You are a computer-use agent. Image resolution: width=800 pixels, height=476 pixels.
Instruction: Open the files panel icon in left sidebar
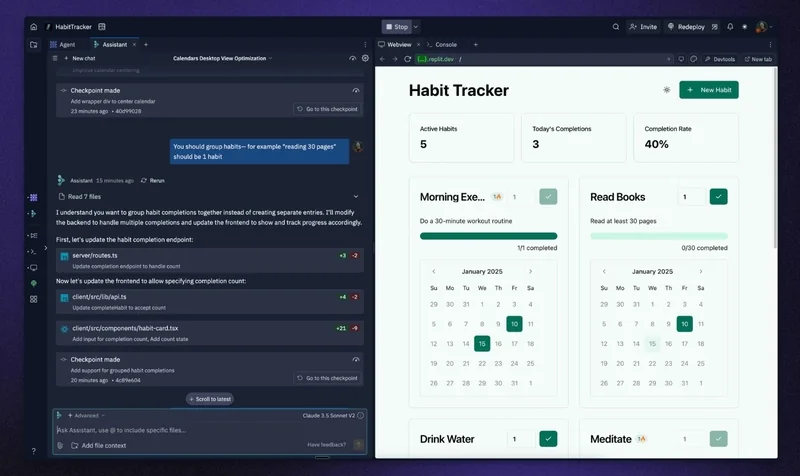[x=34, y=45]
